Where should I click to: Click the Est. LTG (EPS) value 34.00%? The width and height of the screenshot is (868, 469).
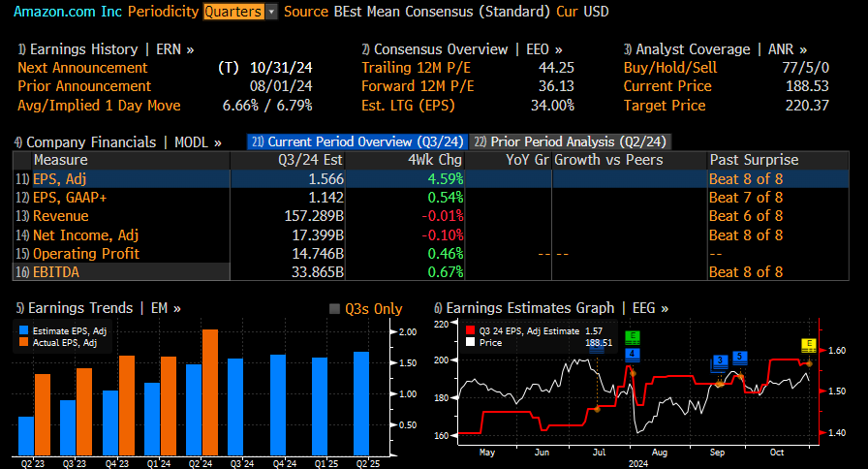(552, 106)
